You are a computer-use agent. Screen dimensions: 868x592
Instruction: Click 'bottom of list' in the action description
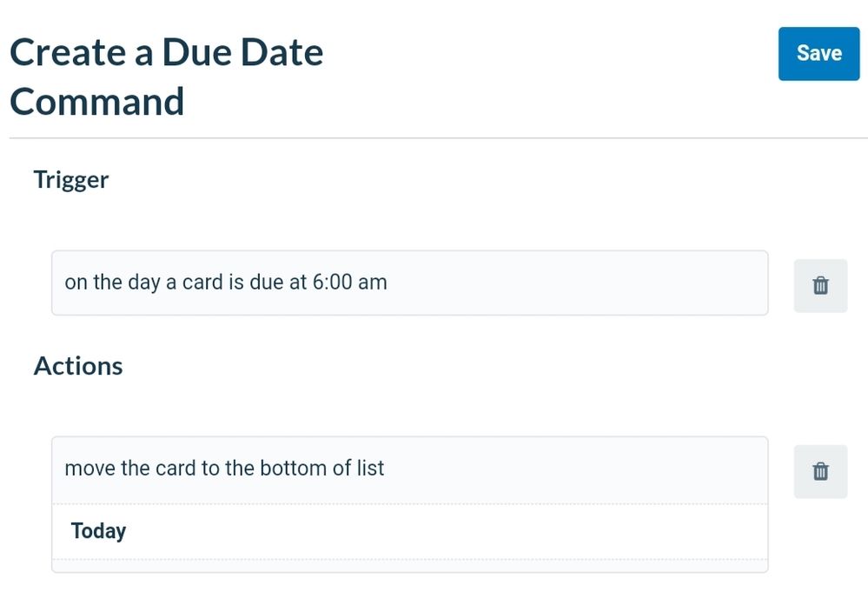[321, 468]
